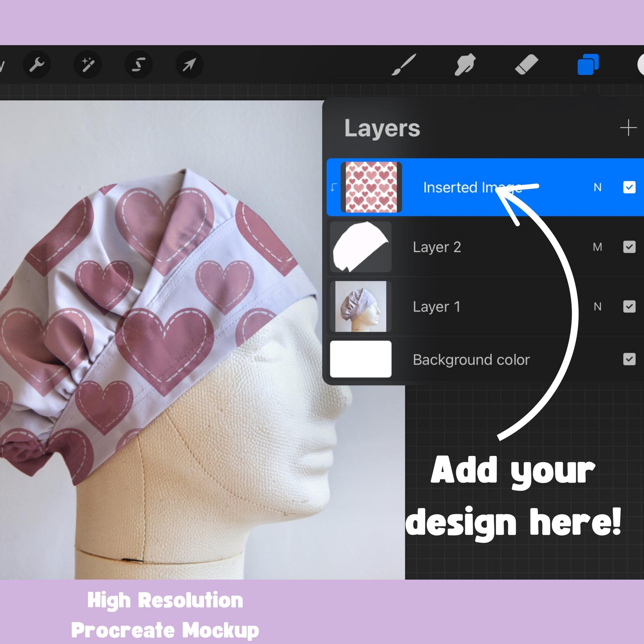Viewport: 644px width, 644px height.
Task: Open the Actions wrench menu
Action: (x=37, y=64)
